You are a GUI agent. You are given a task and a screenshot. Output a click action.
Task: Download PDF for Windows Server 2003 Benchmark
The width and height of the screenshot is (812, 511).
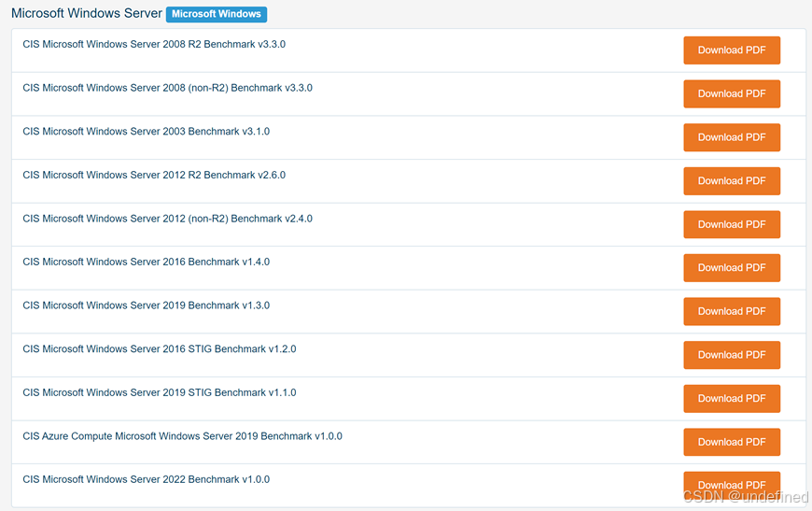click(x=732, y=137)
